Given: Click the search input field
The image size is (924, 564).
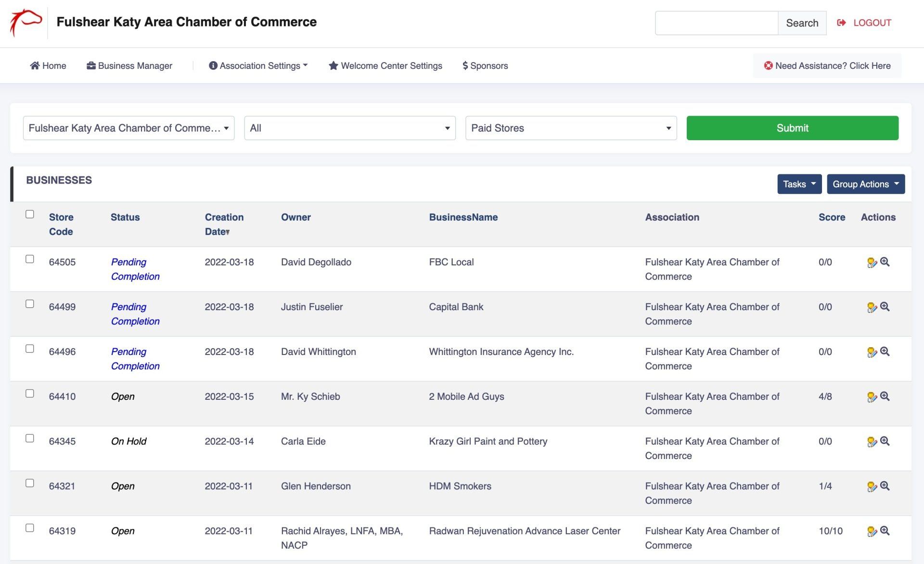Looking at the screenshot, I should pyautogui.click(x=716, y=23).
